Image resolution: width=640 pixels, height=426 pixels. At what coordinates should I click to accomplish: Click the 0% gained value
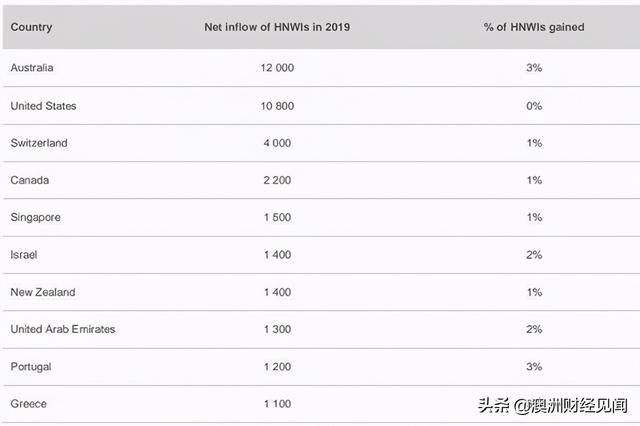point(533,106)
